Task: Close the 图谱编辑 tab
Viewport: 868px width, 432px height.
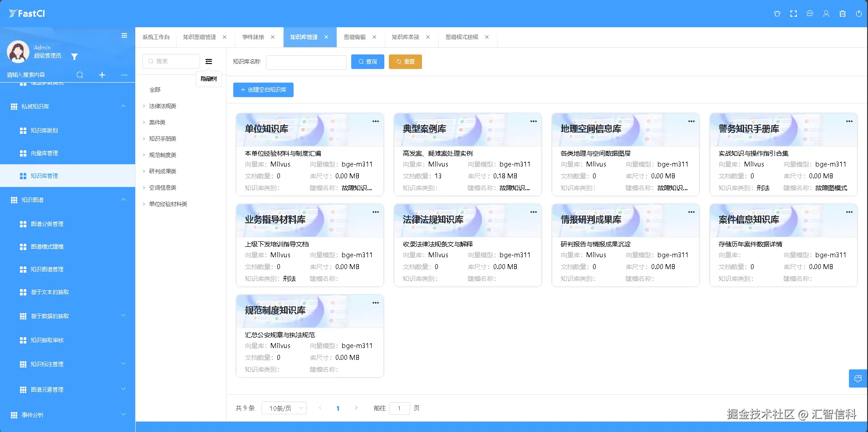Action: (x=374, y=37)
